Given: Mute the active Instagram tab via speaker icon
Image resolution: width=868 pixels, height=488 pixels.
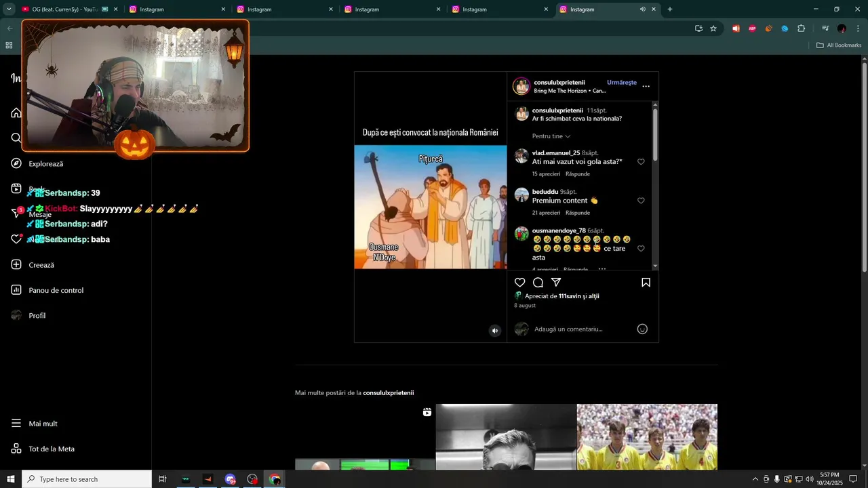Looking at the screenshot, I should [642, 9].
